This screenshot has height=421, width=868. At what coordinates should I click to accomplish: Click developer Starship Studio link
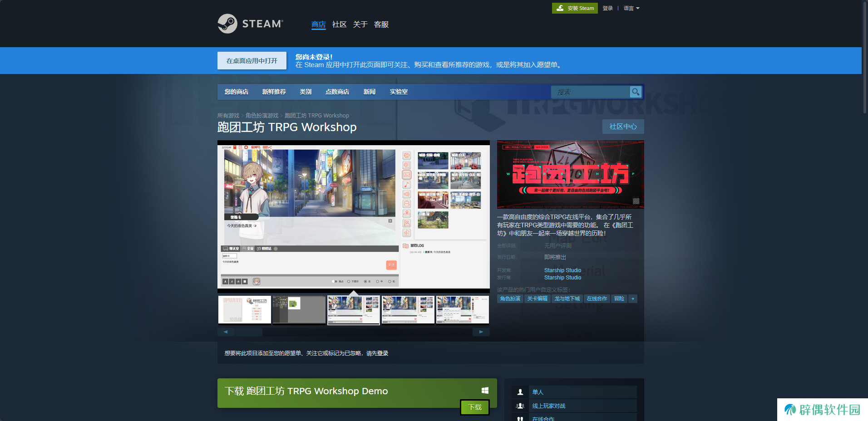point(562,270)
